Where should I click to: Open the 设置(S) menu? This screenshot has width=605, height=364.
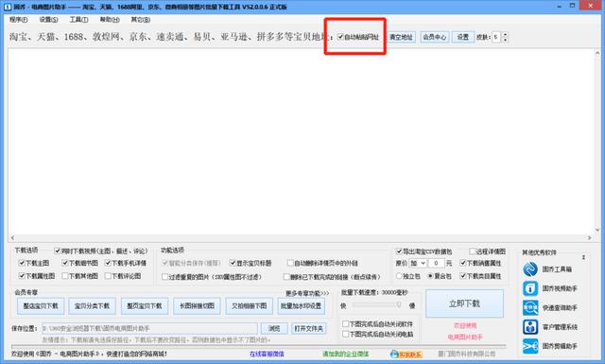point(48,20)
